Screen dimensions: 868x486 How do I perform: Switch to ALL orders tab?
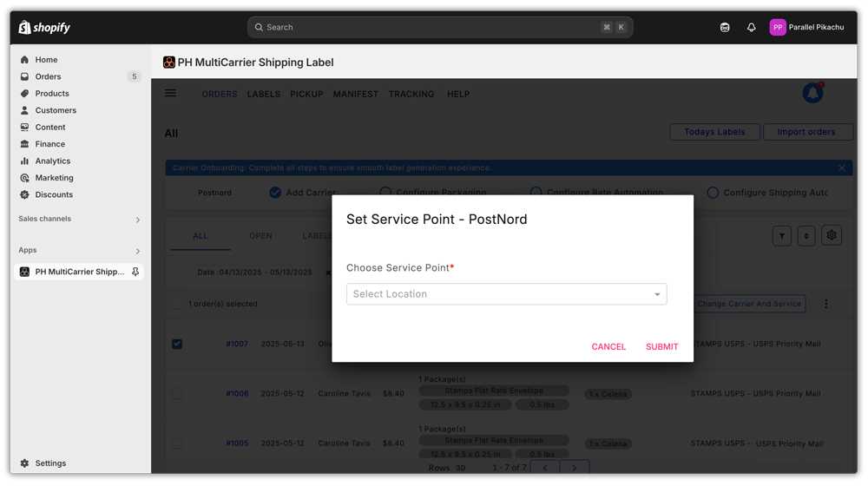click(x=201, y=236)
